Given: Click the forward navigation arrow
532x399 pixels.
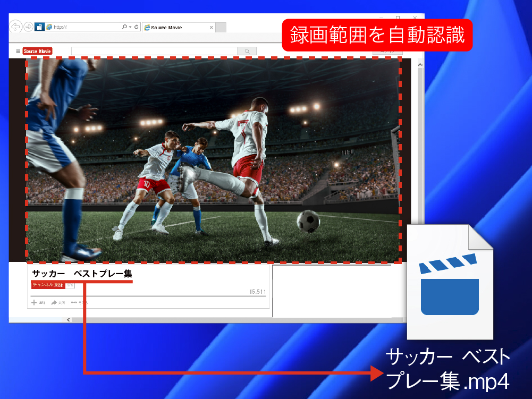Looking at the screenshot, I should tap(28, 27).
